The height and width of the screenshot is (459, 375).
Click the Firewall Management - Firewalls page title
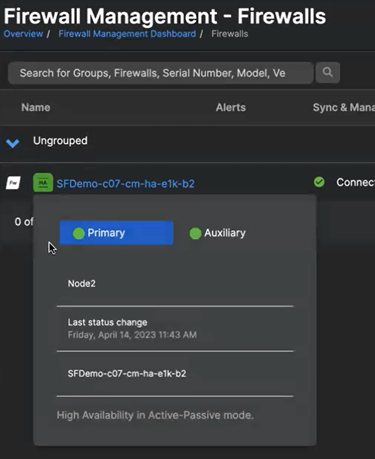tap(165, 16)
